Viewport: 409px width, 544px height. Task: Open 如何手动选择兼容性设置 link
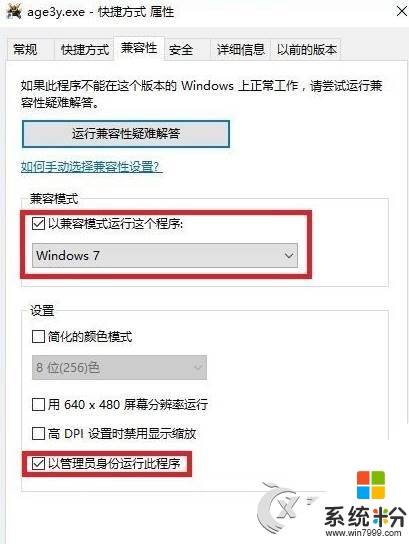click(92, 167)
